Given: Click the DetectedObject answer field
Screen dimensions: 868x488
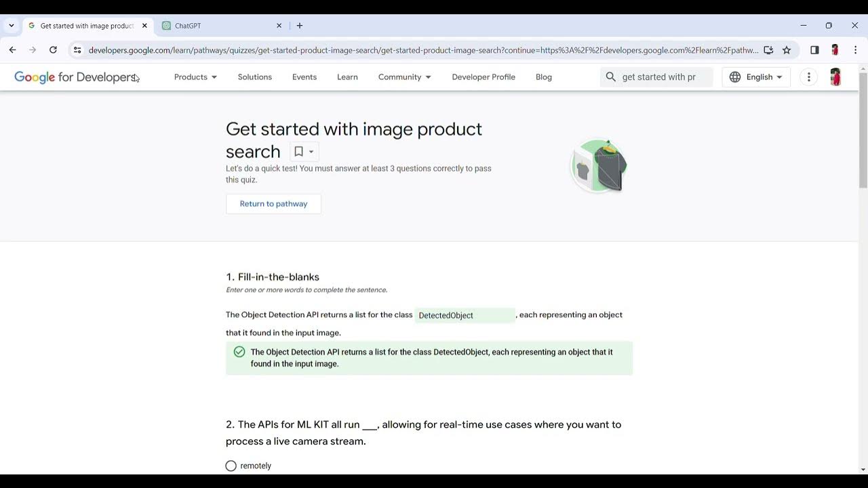Looking at the screenshot, I should [465, 315].
